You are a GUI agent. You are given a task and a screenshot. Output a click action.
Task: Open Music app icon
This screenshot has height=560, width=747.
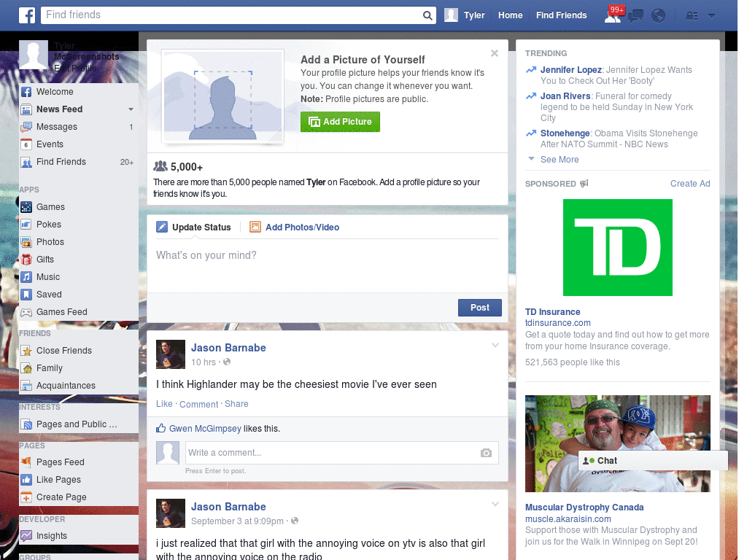click(x=26, y=277)
